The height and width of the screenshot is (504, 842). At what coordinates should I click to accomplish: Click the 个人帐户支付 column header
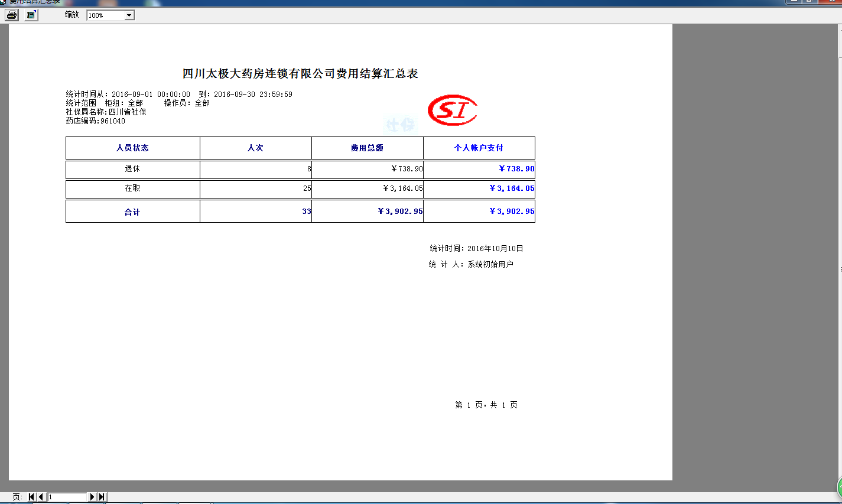[479, 148]
